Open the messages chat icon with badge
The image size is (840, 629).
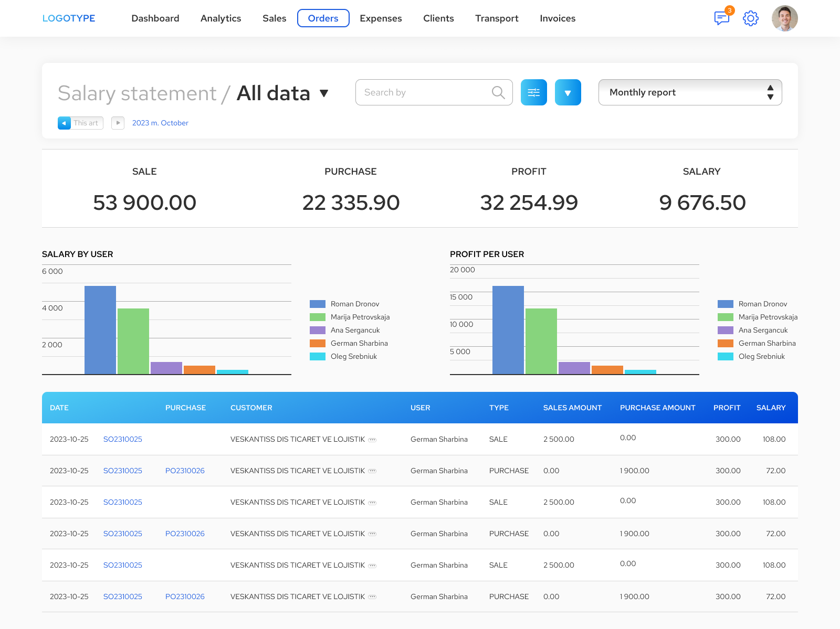pos(722,18)
